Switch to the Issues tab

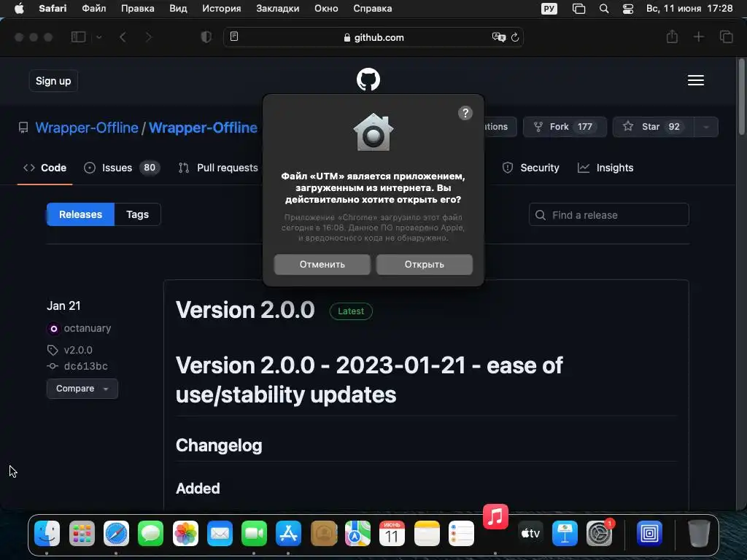[122, 168]
